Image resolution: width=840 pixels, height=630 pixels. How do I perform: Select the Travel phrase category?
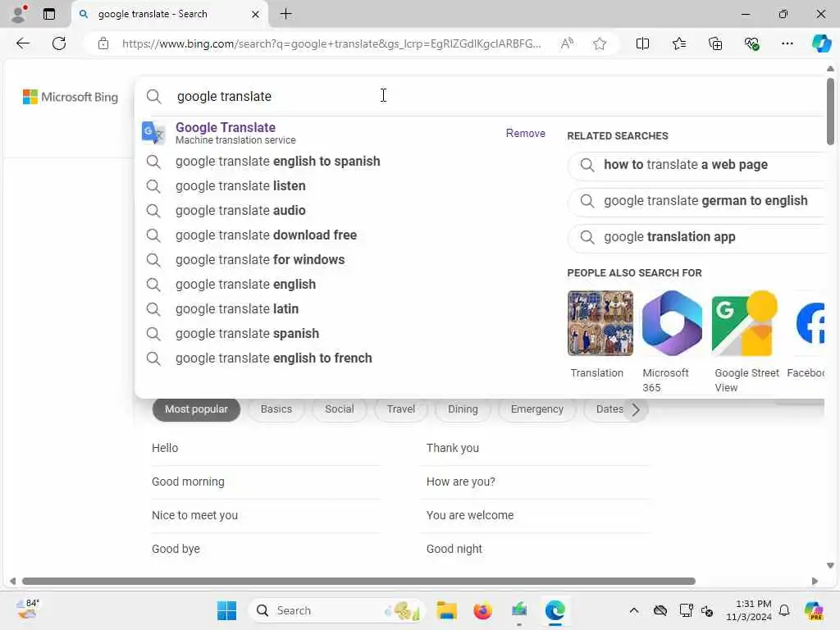[400, 409]
